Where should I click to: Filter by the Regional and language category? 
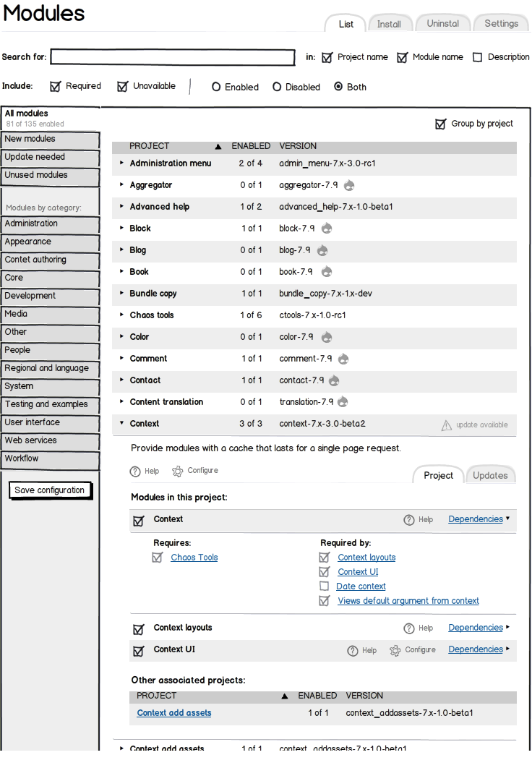(x=50, y=369)
